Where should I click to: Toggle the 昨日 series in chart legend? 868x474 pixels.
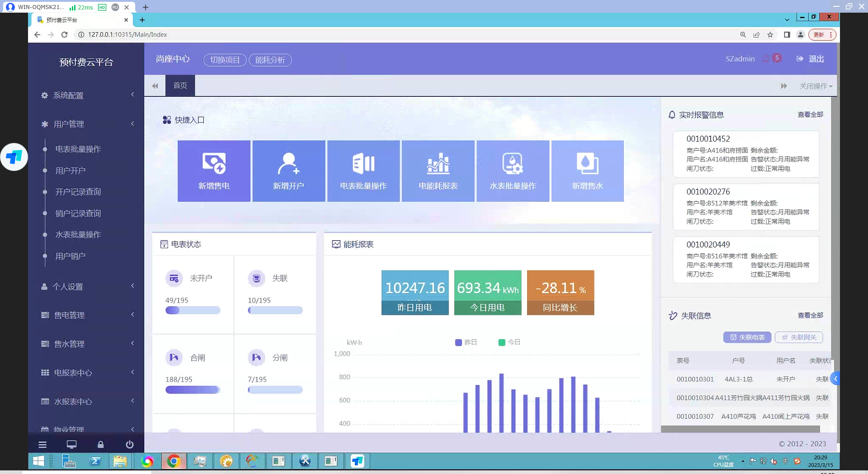[x=466, y=342]
